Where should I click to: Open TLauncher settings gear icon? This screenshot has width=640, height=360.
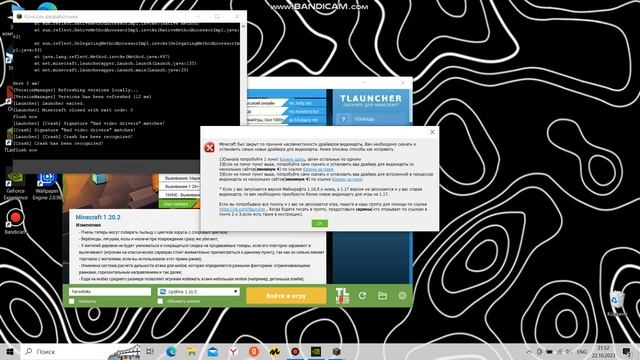pos(402,296)
